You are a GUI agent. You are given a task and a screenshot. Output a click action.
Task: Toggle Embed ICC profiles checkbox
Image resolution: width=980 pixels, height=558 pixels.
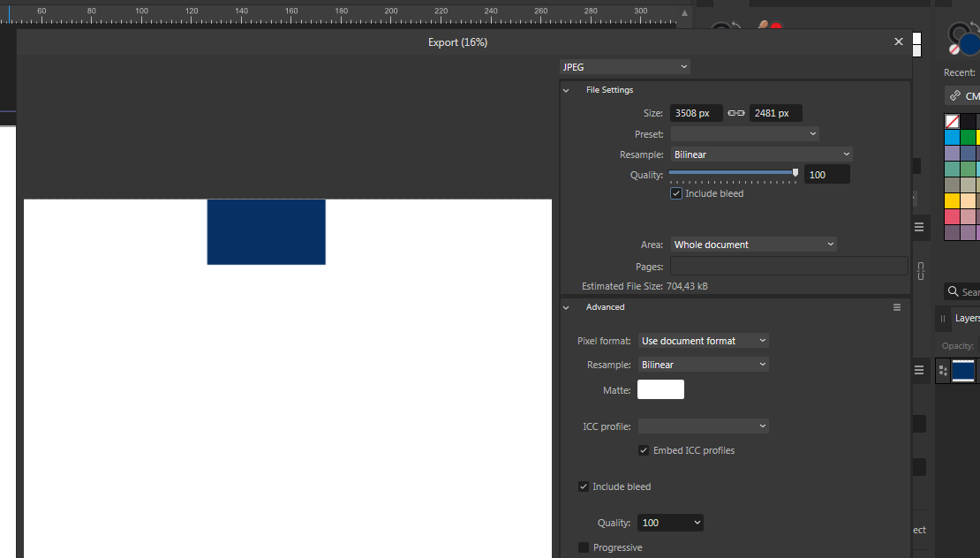(x=645, y=450)
